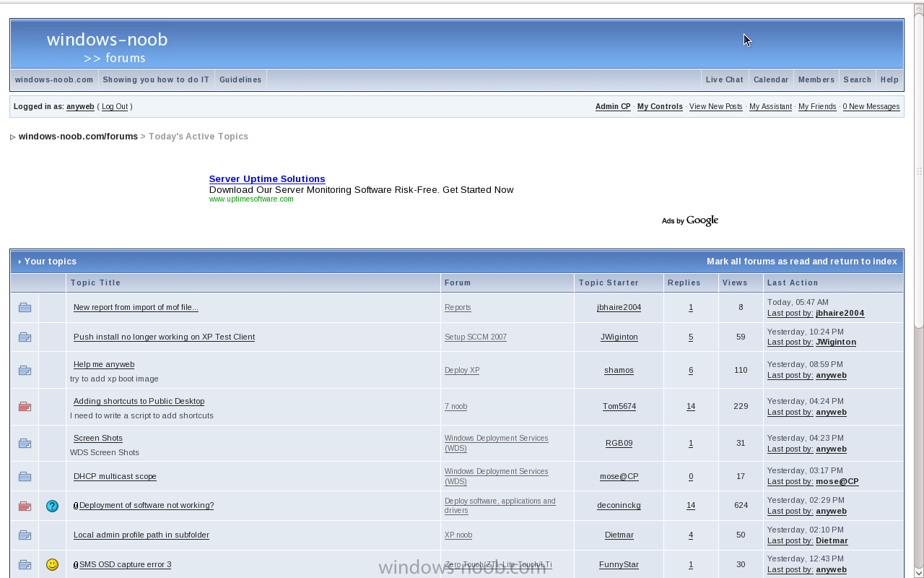This screenshot has height=578, width=924.
Task: Click Ads by Google label
Action: [690, 220]
